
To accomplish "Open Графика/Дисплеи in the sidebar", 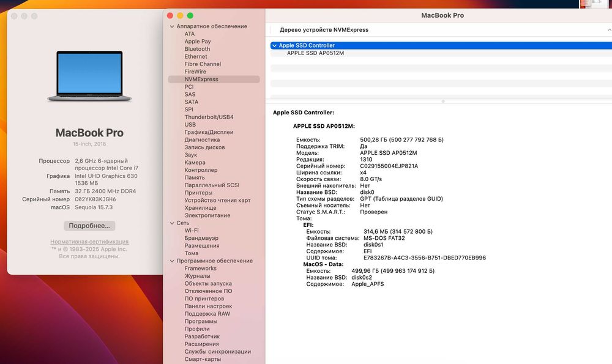I will pos(209,132).
